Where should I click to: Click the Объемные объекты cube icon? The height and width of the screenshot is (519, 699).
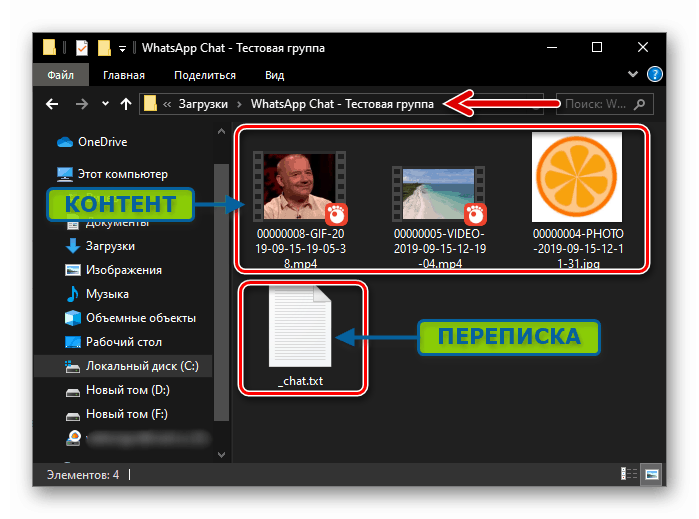[x=73, y=318]
